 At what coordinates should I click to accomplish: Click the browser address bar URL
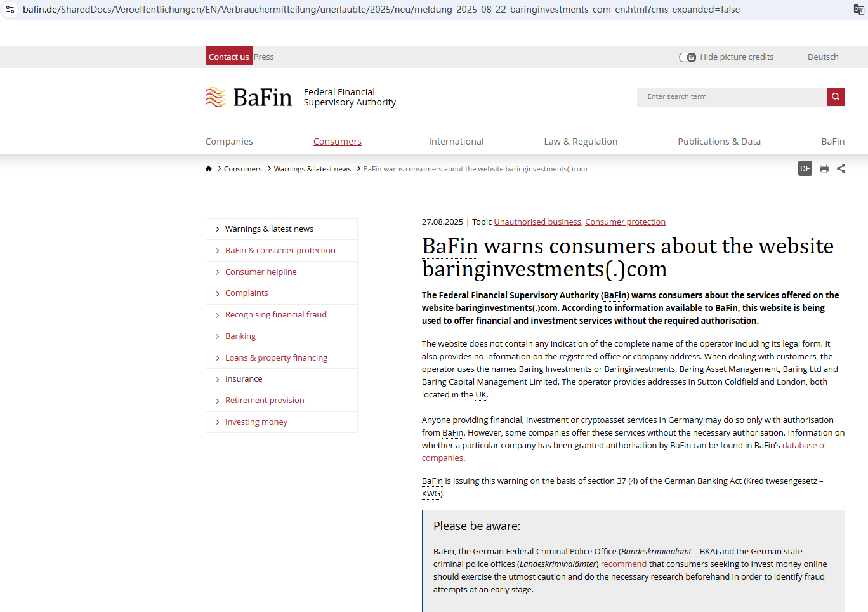coord(381,10)
